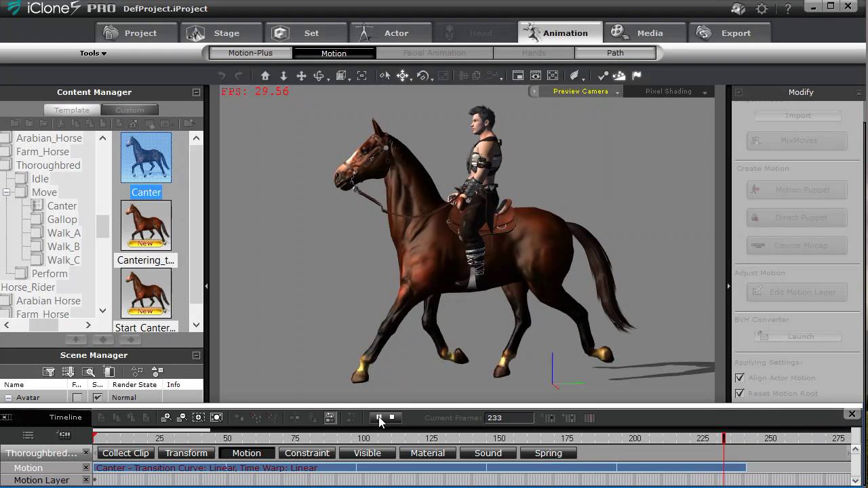Click the Sound track button
Viewport: 868px width, 488px height.
pos(488,453)
